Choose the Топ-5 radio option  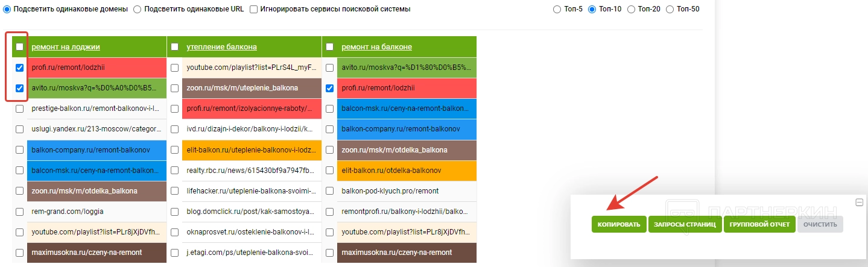[556, 9]
